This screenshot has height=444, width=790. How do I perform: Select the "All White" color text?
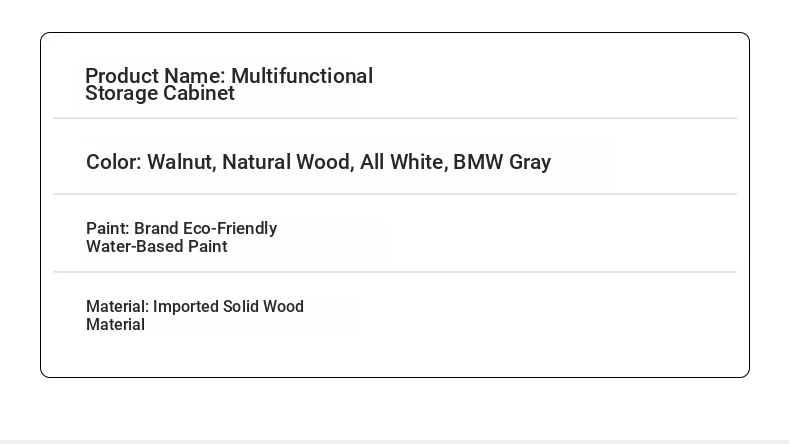(x=404, y=162)
